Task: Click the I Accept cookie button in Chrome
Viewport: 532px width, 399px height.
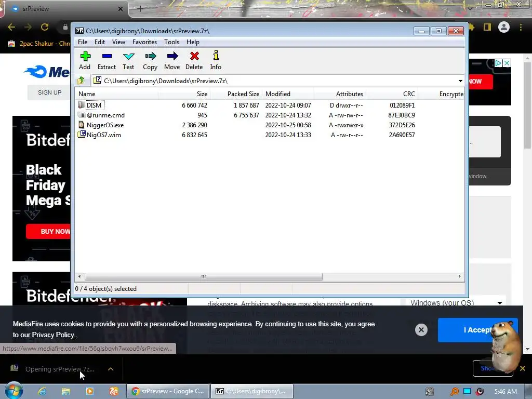Action: point(478,330)
